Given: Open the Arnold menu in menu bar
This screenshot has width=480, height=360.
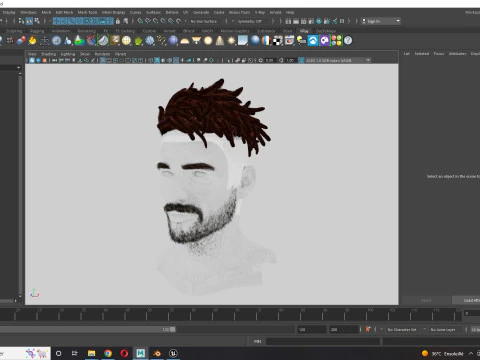Looking at the screenshot, I should (x=275, y=12).
